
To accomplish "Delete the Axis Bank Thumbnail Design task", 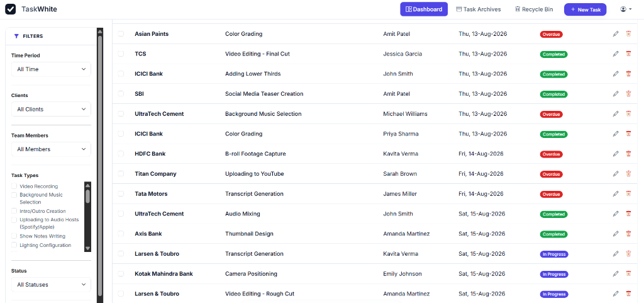I will 628,234.
